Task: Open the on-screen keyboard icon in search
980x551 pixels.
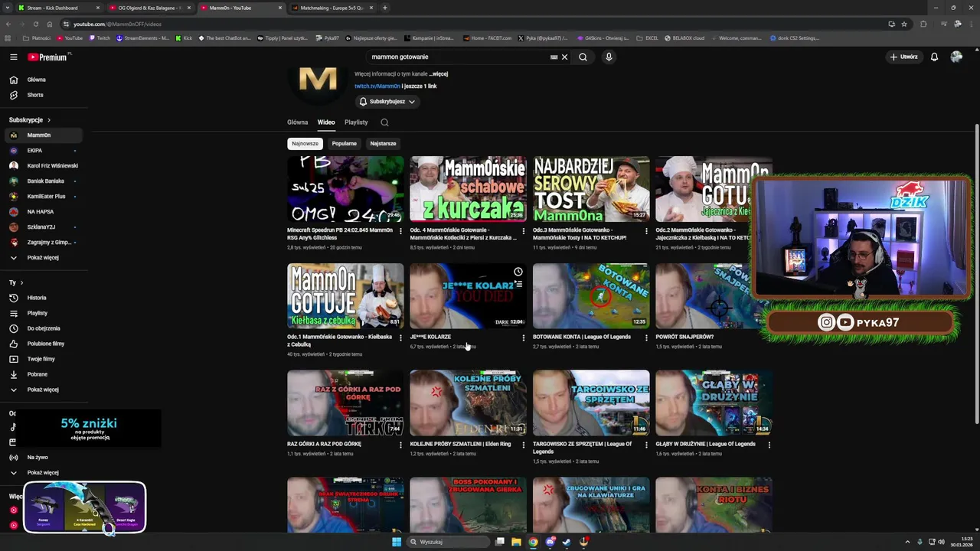Action: click(x=554, y=57)
